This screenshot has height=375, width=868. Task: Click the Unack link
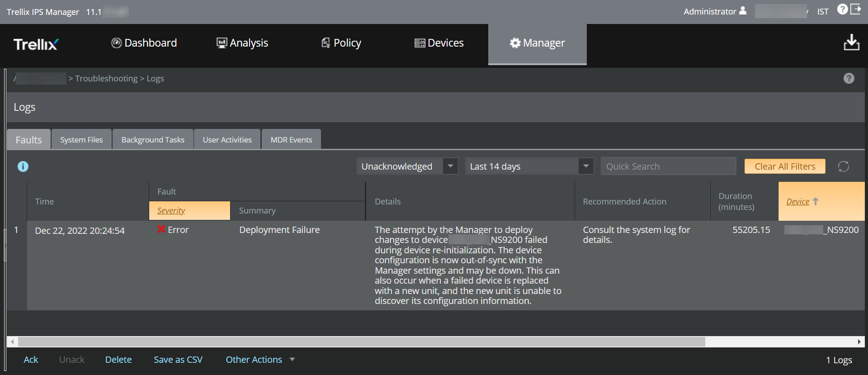71,360
